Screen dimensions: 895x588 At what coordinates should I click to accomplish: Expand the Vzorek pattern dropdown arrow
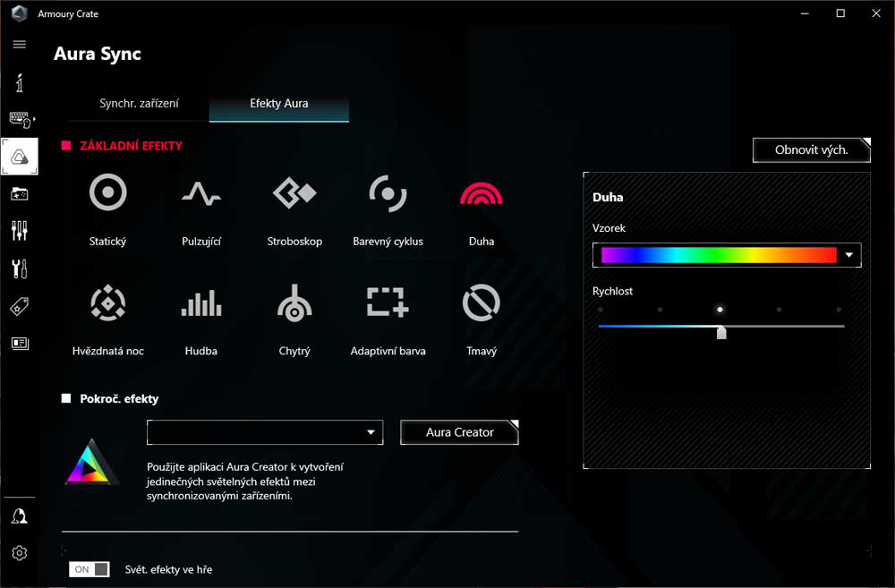[848, 255]
